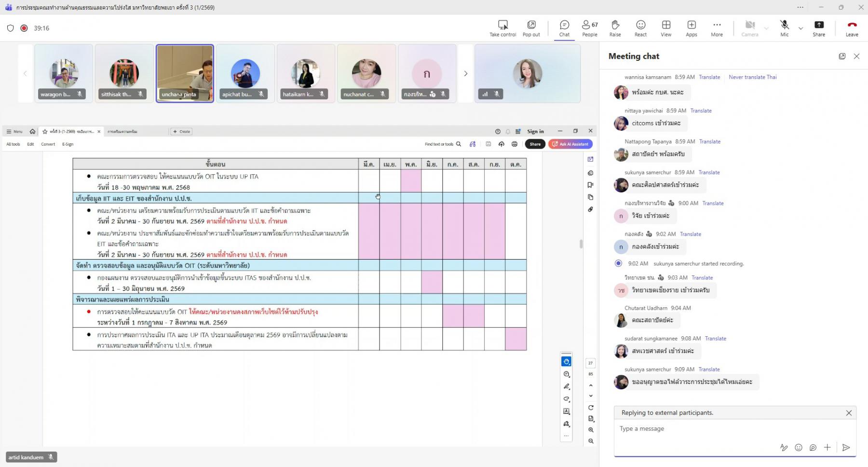
Task: Open the More actions menu
Action: [717, 28]
